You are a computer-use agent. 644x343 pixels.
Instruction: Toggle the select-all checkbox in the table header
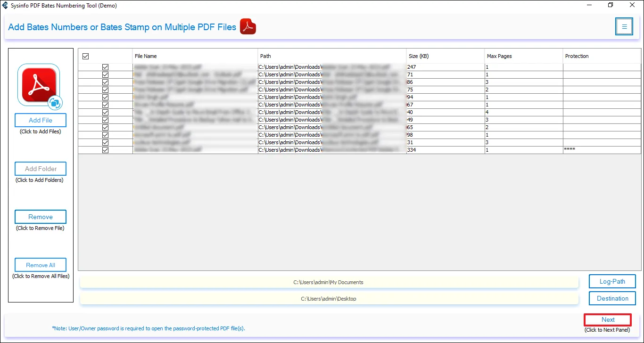(x=85, y=56)
